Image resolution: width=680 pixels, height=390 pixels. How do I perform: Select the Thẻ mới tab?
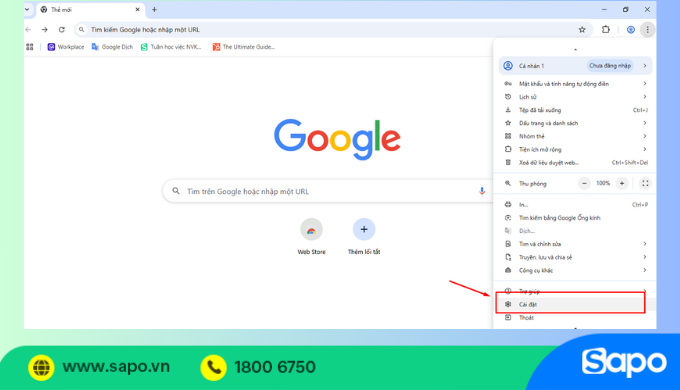91,10
